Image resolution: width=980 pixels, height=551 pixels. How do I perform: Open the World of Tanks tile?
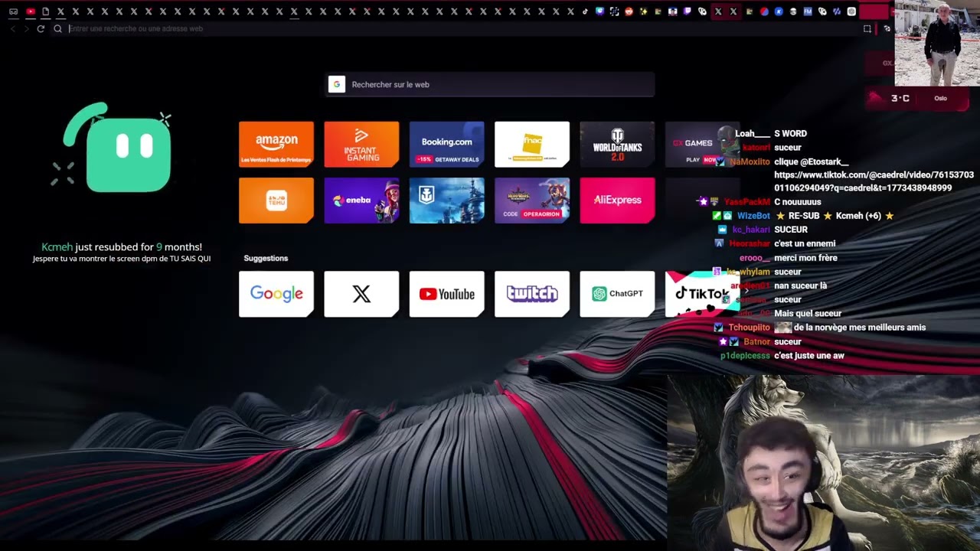point(617,144)
